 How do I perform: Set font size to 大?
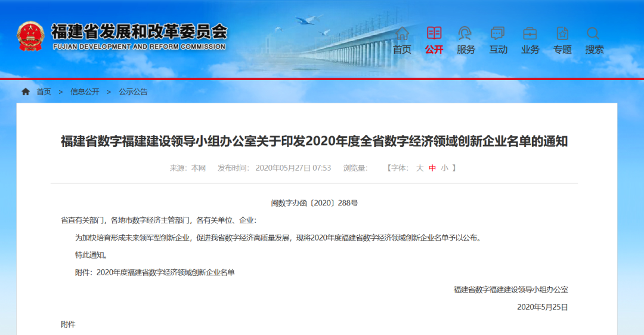420,168
